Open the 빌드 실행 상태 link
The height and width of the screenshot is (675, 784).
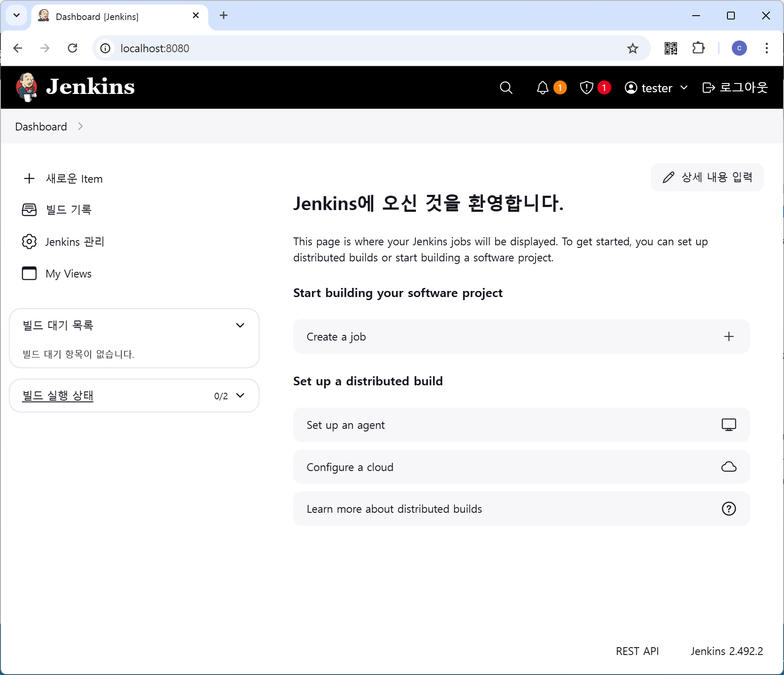(x=58, y=395)
